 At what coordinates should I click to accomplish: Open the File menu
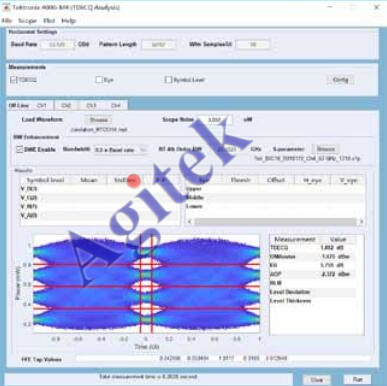[x=7, y=21]
